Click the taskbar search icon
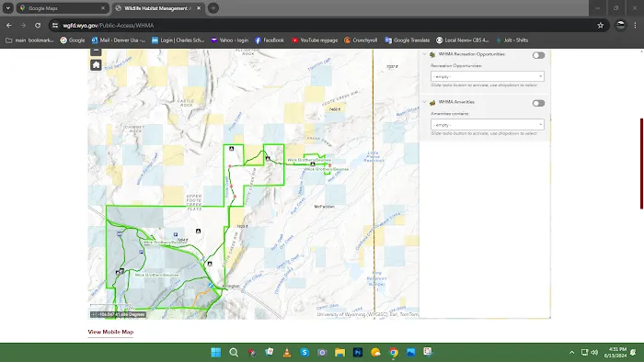 (x=234, y=352)
